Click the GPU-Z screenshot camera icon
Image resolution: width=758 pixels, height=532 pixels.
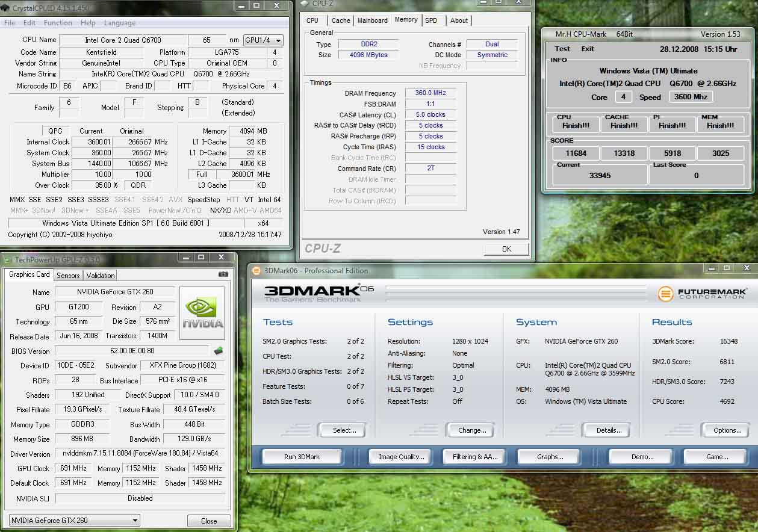click(x=223, y=274)
